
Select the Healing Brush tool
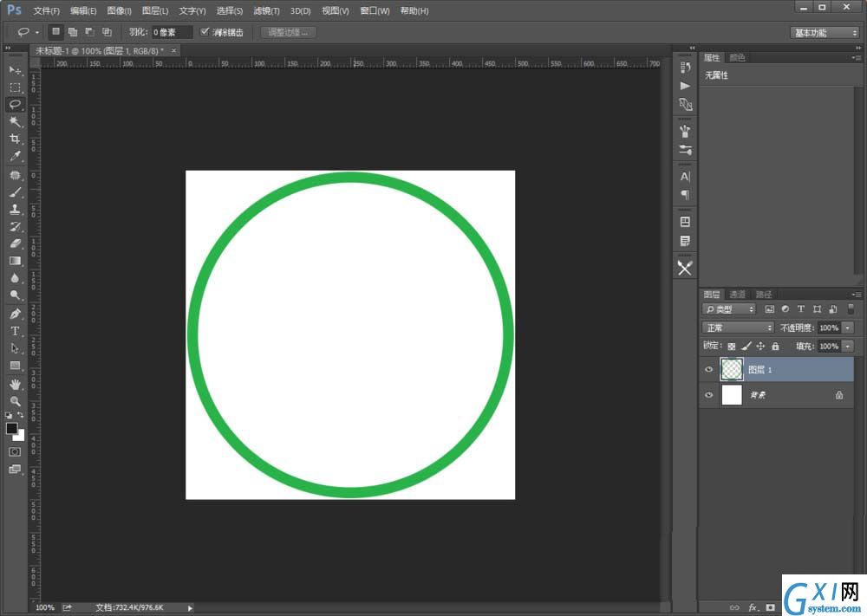(15, 175)
